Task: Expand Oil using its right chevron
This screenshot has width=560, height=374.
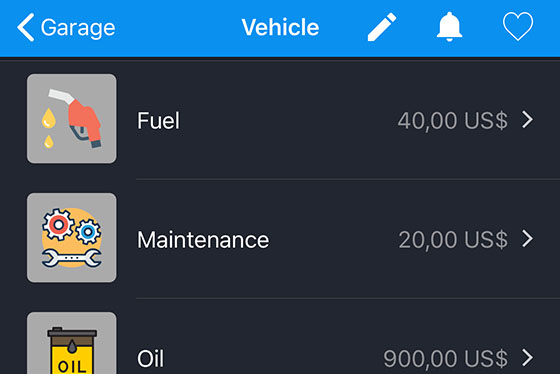Action: [x=528, y=358]
